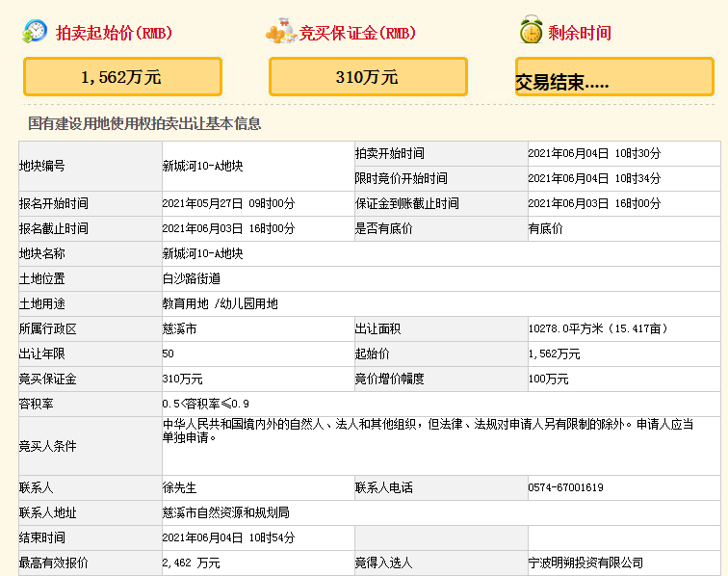Screen dimensions: 728x576
Task: Select the 慈溪市 administrative district value
Action: tap(179, 328)
